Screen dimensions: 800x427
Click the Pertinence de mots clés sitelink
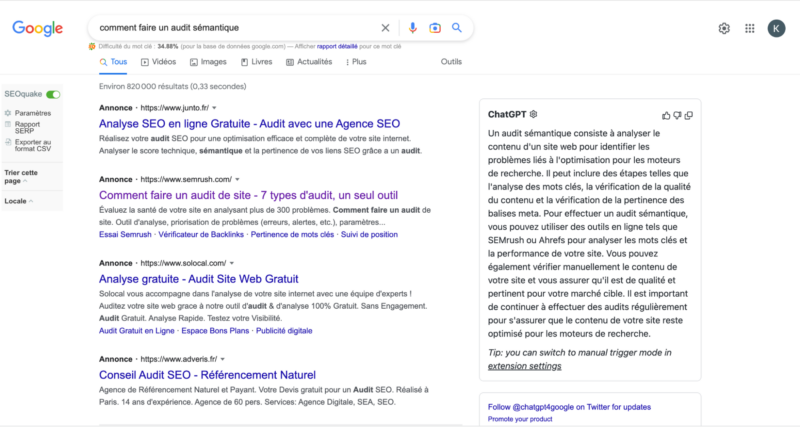point(292,235)
